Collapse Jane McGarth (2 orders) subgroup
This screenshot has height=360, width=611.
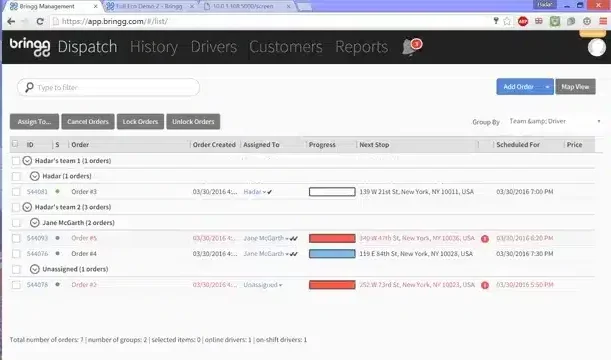[x=35, y=222]
